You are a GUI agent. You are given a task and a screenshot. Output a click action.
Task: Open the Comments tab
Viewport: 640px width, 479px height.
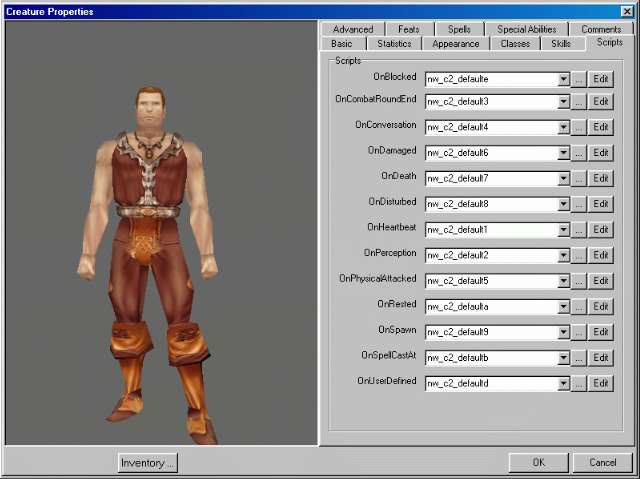(601, 29)
